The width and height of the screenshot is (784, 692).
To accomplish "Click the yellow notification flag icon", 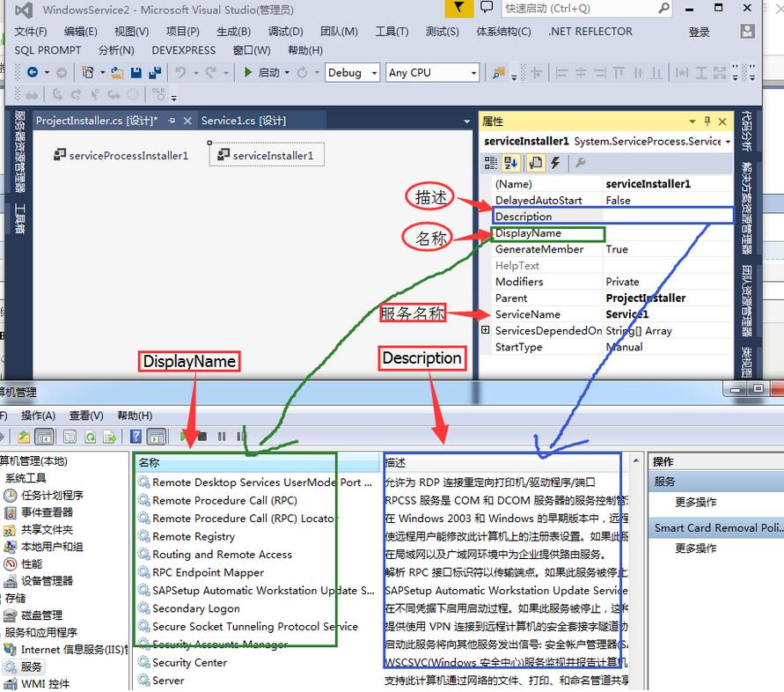I will pyautogui.click(x=458, y=8).
